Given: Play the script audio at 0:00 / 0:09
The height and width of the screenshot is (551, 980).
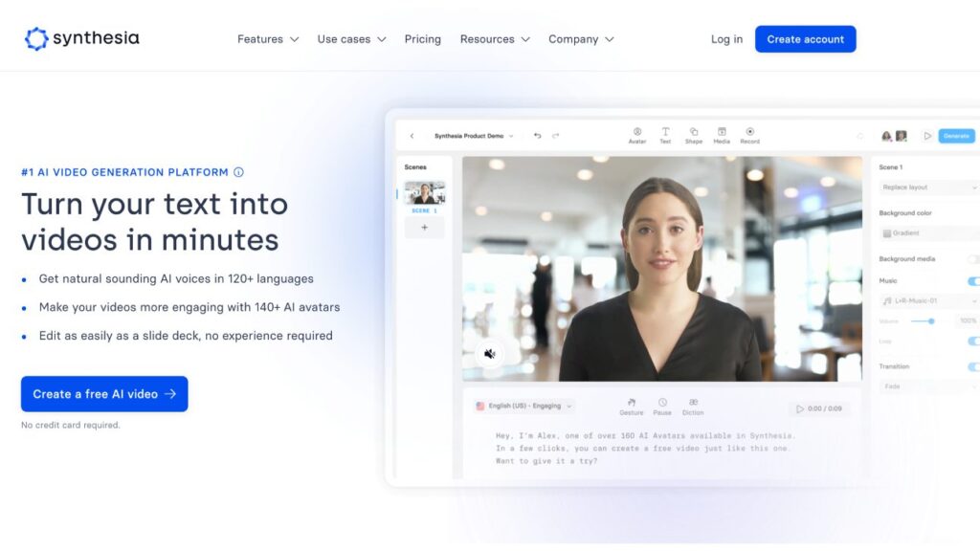Looking at the screenshot, I should tap(819, 408).
